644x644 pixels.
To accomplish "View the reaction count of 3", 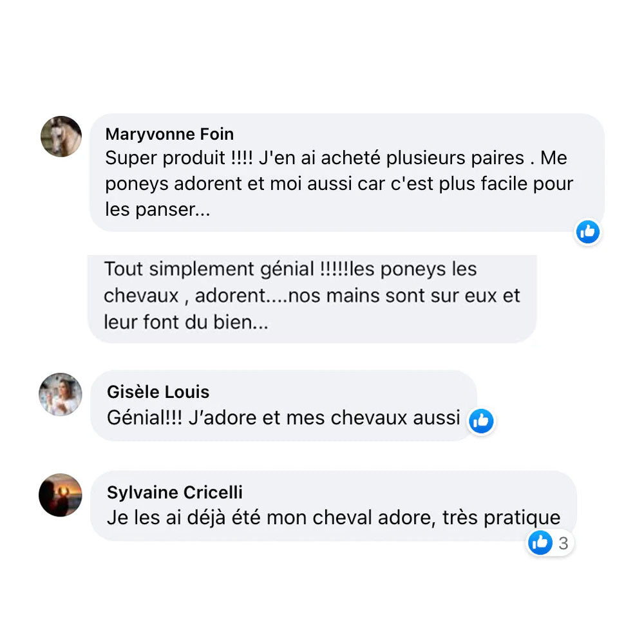I will [563, 544].
